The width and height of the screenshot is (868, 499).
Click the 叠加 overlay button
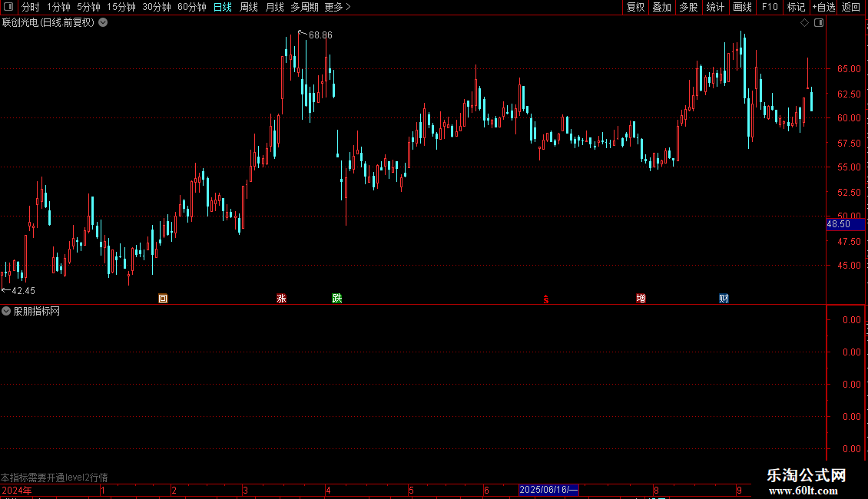click(x=661, y=7)
